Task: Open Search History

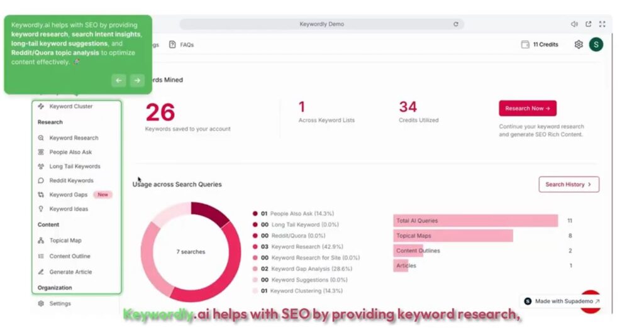Action: point(569,184)
